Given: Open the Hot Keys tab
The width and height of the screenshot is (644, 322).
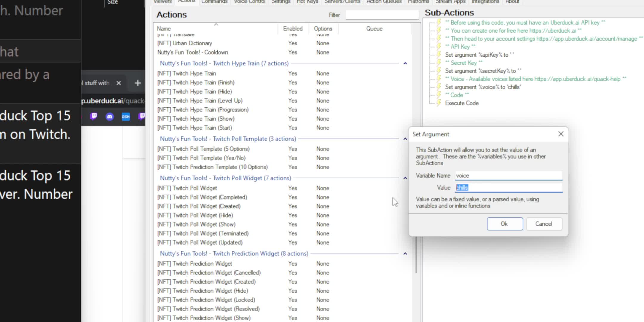Looking at the screenshot, I should click(307, 2).
